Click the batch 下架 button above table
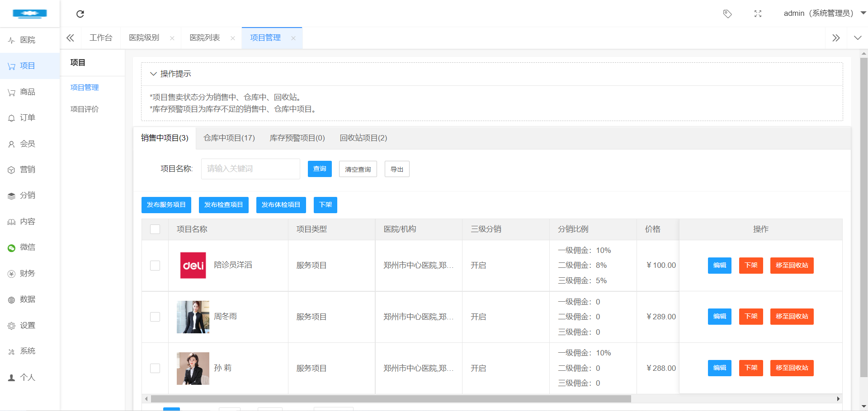The image size is (868, 411). (x=326, y=205)
